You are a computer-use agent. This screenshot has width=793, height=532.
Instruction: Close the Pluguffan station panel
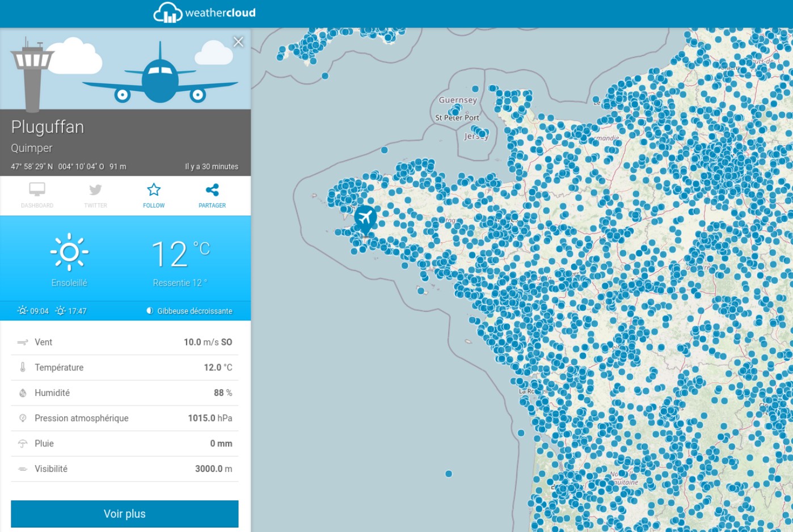[238, 42]
